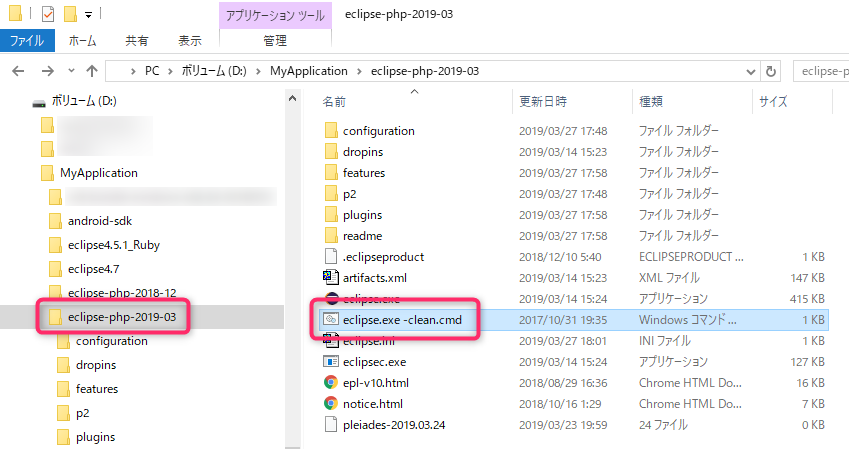Go forward with the right arrow button
Viewport: 849px width, 449px height.
(x=48, y=71)
